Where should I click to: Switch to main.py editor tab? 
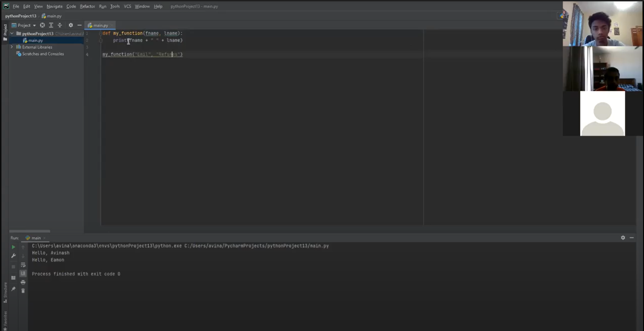point(100,26)
